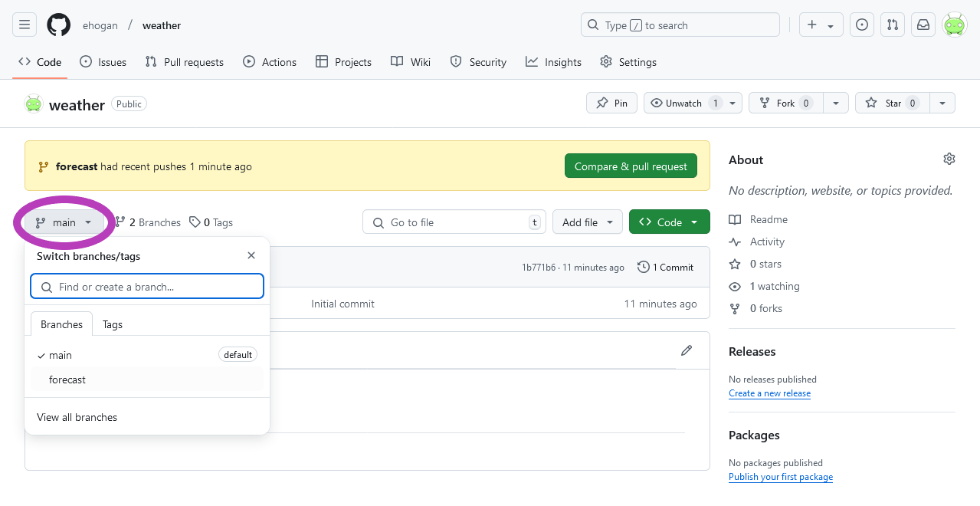The image size is (980, 506).
Task: Open the Projects tab
Action: point(343,62)
